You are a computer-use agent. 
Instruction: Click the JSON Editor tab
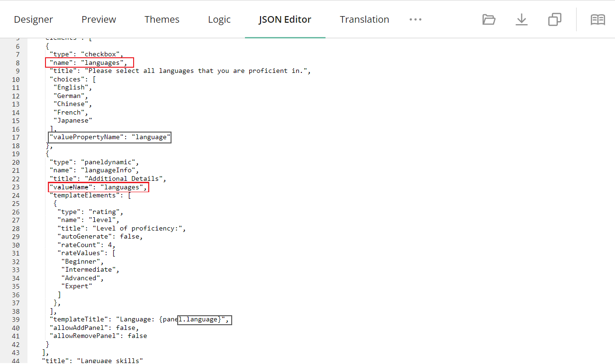[x=285, y=19]
